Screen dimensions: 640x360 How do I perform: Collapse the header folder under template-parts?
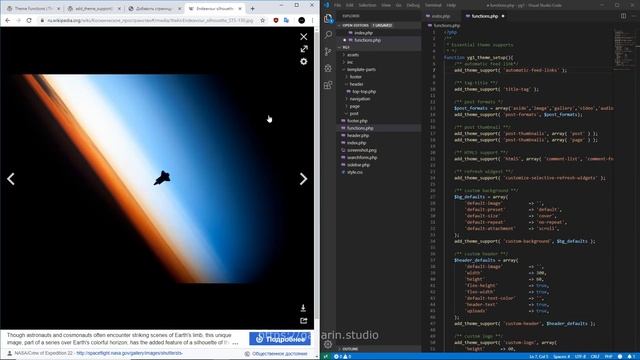[356, 84]
